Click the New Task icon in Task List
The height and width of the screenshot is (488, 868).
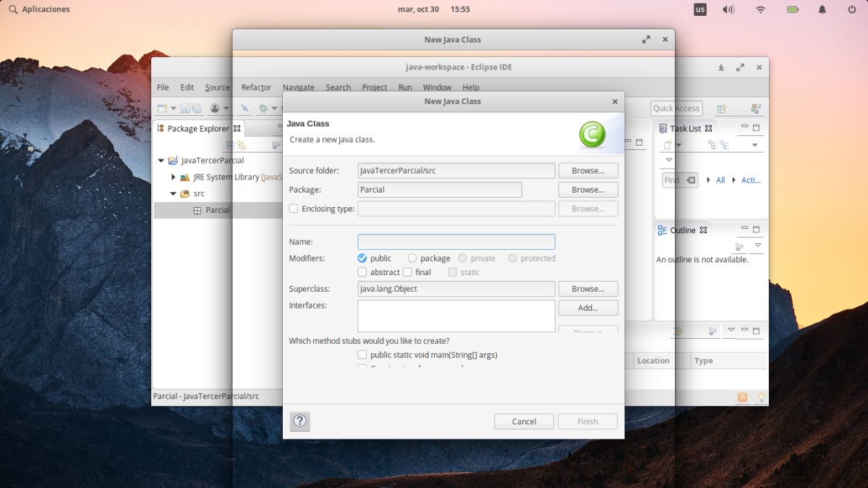pos(668,145)
